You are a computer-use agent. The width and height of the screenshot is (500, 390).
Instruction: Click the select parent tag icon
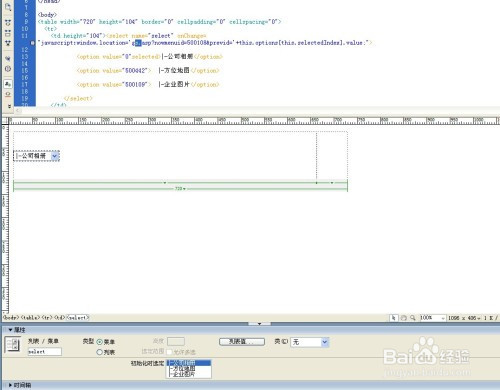tap(8, 58)
